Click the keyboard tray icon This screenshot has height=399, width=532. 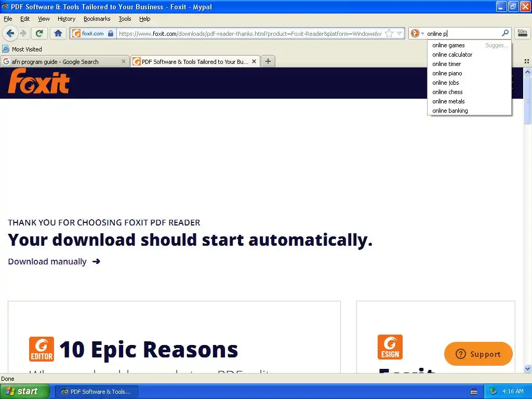pos(474,392)
